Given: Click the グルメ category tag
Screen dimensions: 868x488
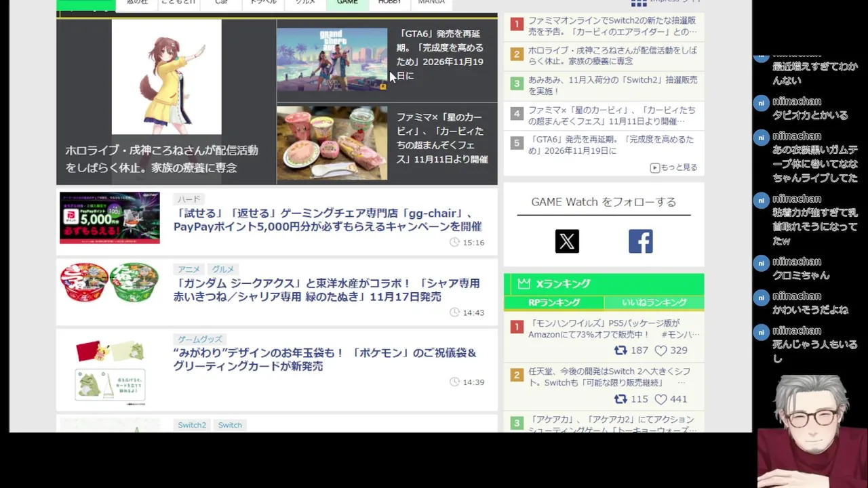Looking at the screenshot, I should (222, 269).
